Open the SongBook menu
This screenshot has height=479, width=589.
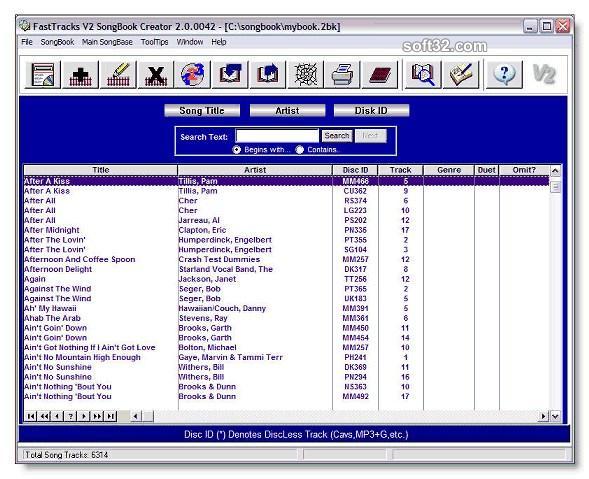pos(57,42)
